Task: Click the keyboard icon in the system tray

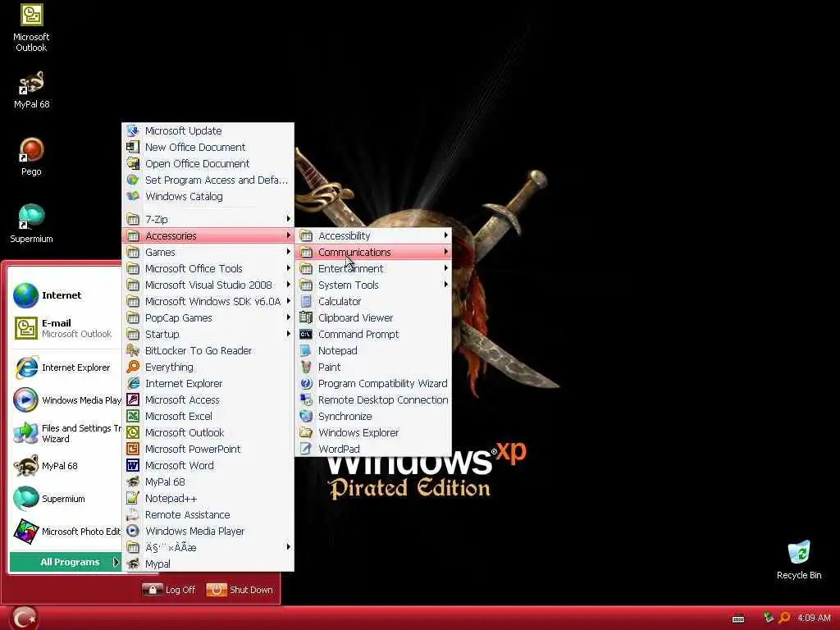Action: click(x=738, y=619)
